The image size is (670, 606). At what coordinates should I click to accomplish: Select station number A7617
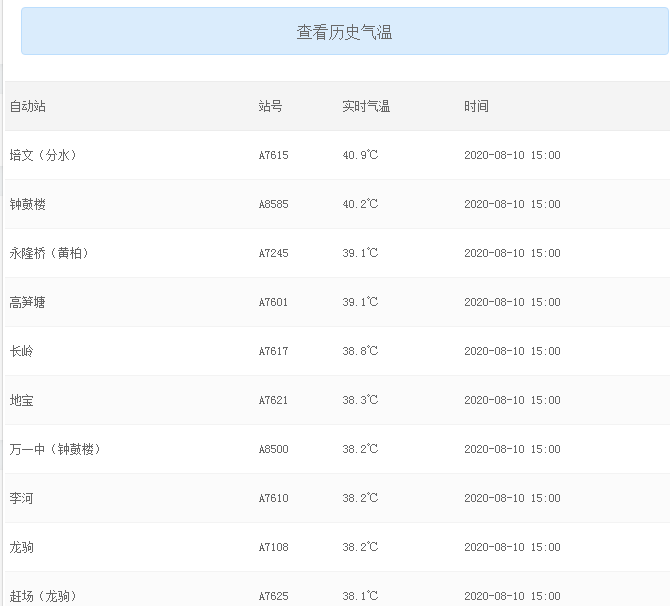273,351
